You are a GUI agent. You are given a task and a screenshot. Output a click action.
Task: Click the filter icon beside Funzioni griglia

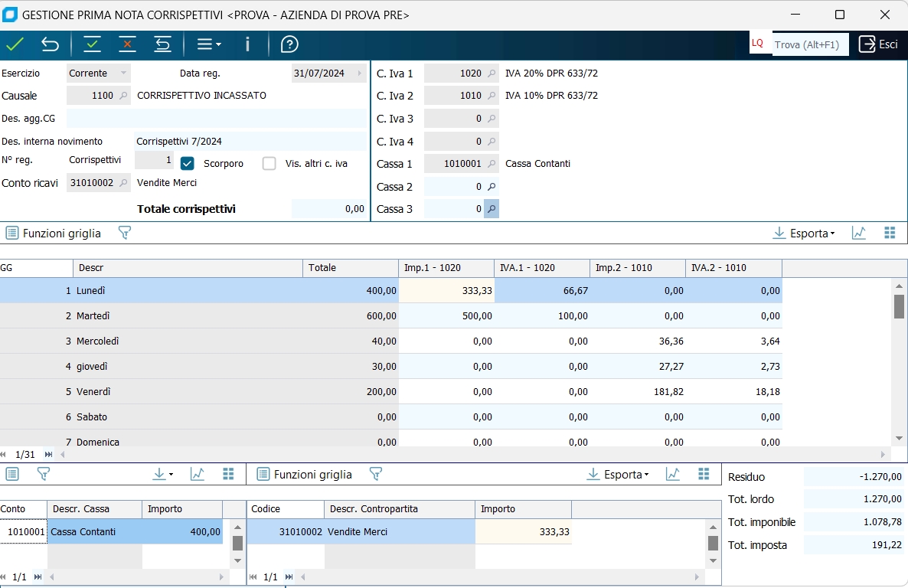(x=125, y=233)
